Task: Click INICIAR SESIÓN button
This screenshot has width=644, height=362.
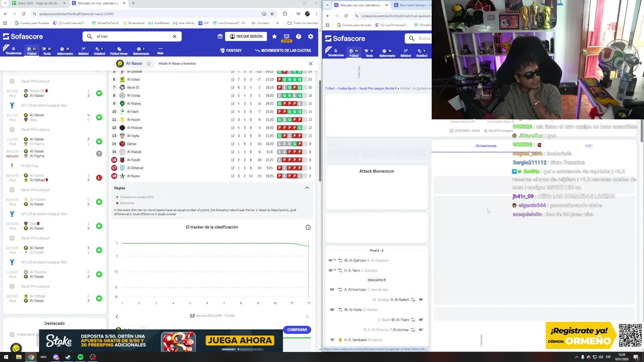Action: (245, 36)
